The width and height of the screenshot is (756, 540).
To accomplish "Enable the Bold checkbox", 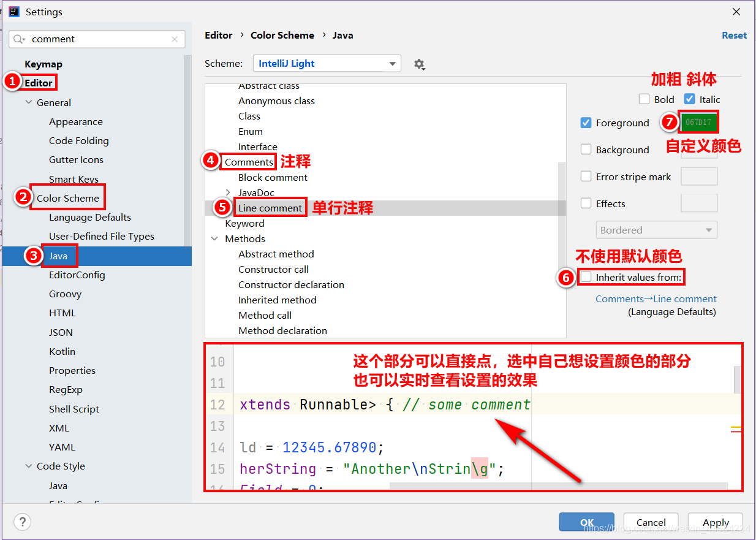I will pos(644,99).
